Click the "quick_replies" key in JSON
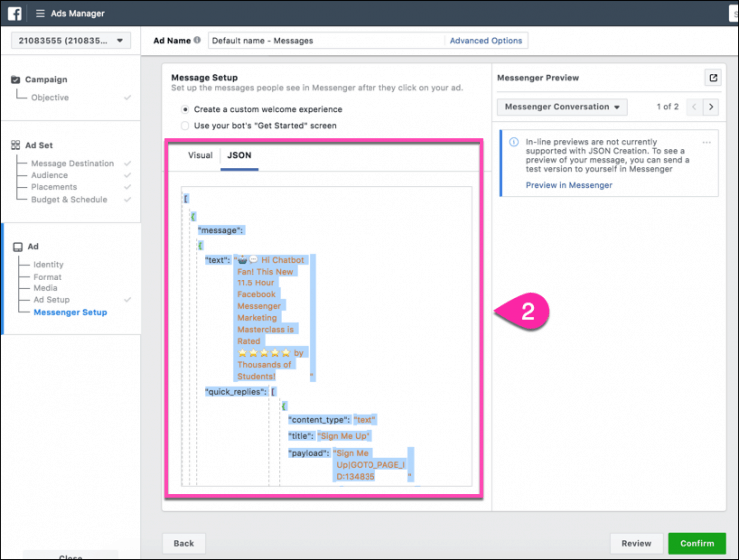Viewport: 739px width, 560px height. tap(235, 392)
